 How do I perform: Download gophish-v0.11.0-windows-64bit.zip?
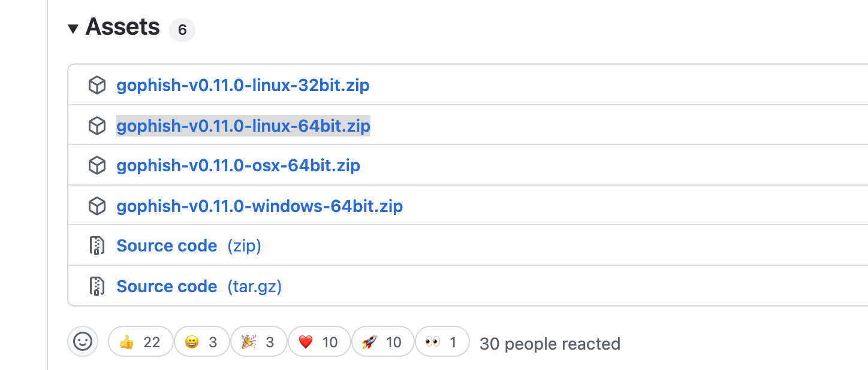(x=260, y=207)
